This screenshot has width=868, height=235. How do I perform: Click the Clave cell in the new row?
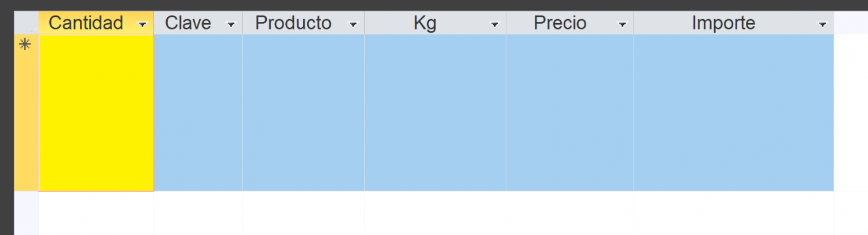[x=198, y=113]
